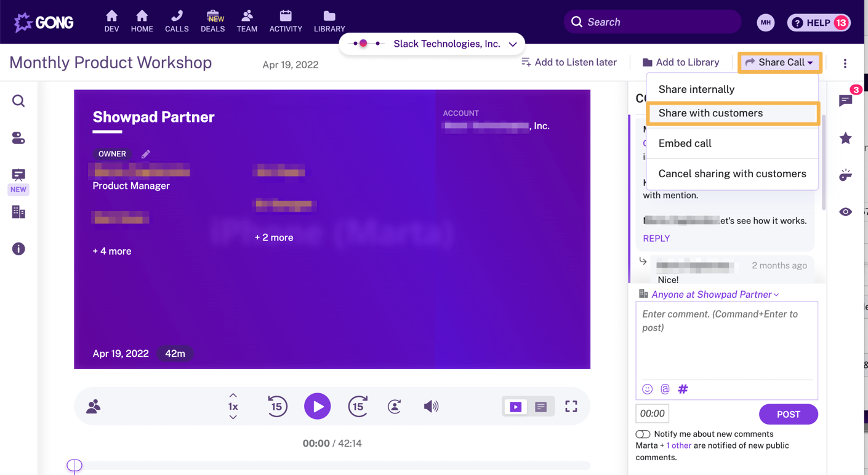Click the POST button
The width and height of the screenshot is (868, 475).
click(788, 414)
